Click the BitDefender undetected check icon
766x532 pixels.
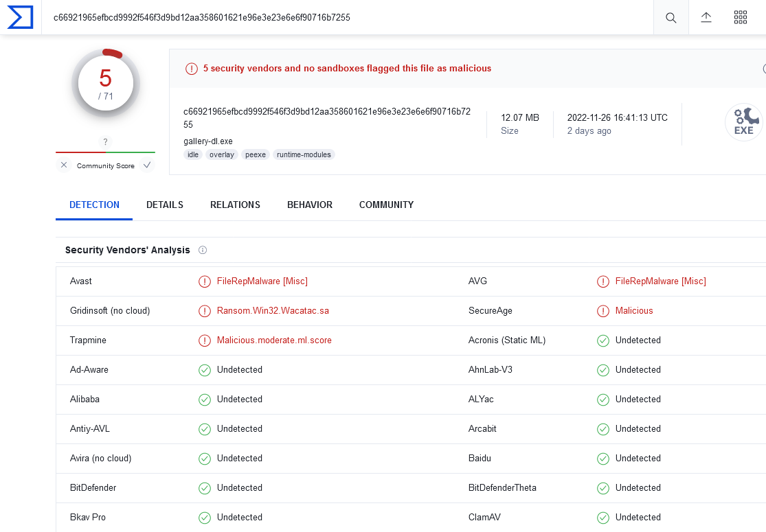(205, 488)
